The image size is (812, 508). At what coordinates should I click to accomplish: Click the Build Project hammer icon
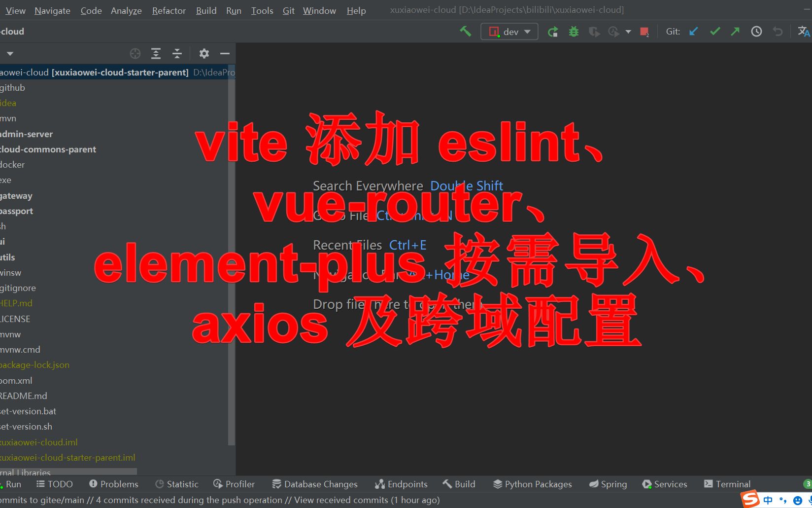click(x=465, y=32)
